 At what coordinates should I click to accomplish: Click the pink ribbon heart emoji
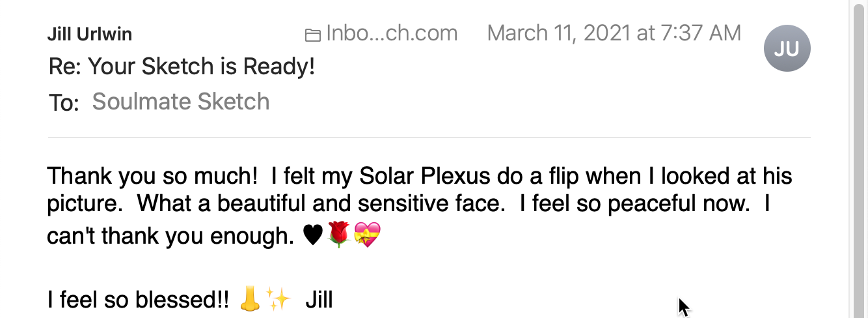pos(367,235)
